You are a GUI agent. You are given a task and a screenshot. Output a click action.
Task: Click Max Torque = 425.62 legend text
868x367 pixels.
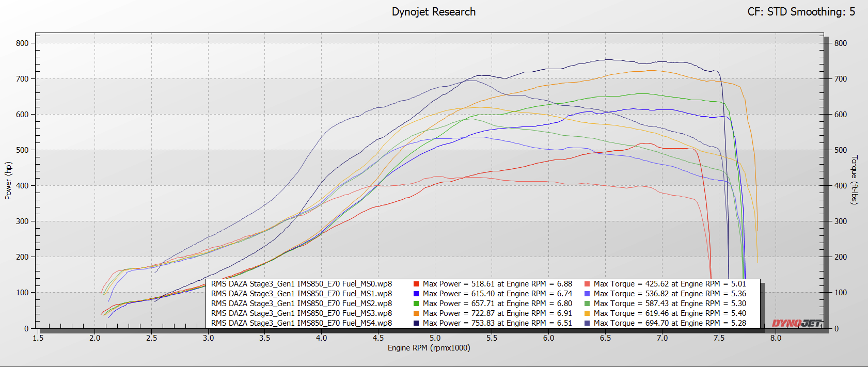[670, 284]
